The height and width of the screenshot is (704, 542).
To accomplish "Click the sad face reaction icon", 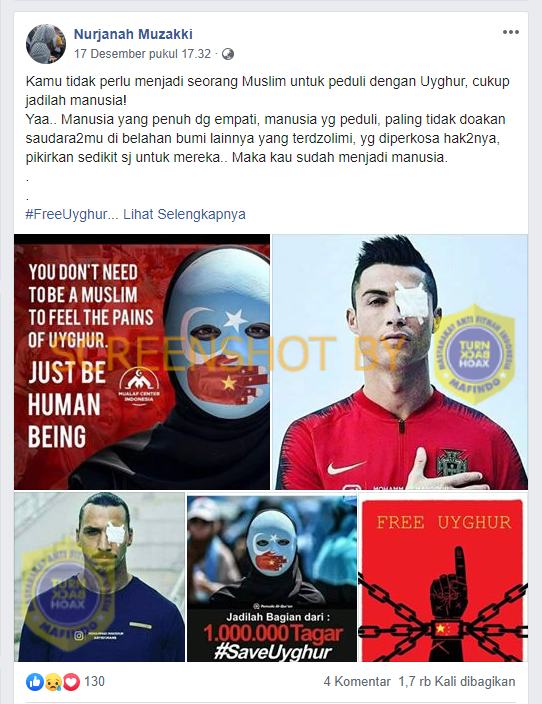I will [53, 683].
